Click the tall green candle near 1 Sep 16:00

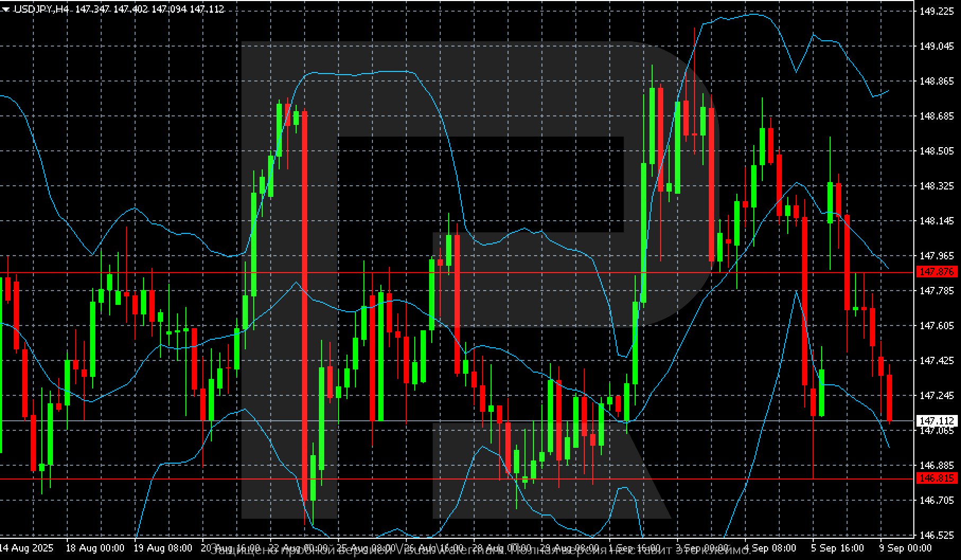(x=644, y=233)
